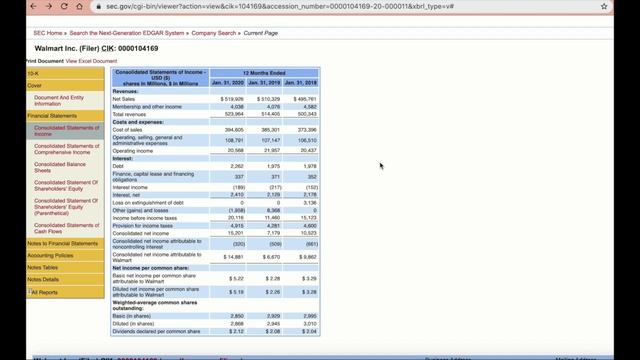640x360 pixels.
Task: Click the View Excel Document link
Action: [91, 61]
